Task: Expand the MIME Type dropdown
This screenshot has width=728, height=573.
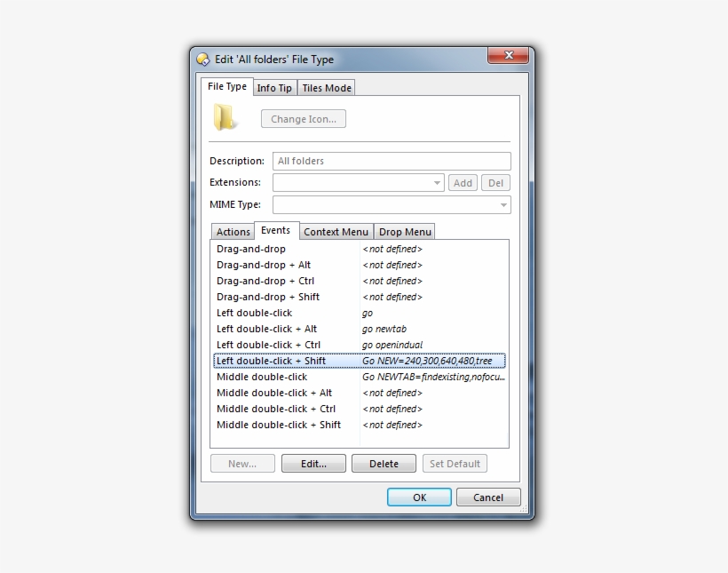Action: coord(503,205)
